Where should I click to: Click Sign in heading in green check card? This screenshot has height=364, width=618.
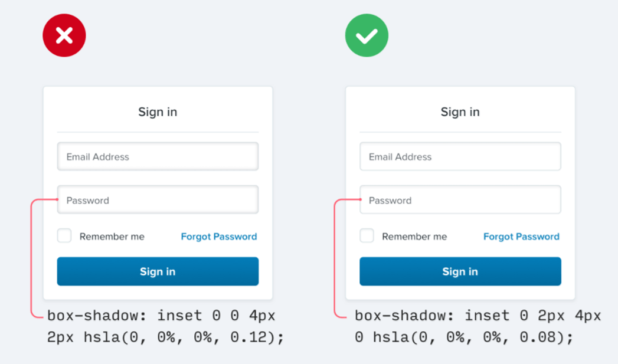(460, 112)
